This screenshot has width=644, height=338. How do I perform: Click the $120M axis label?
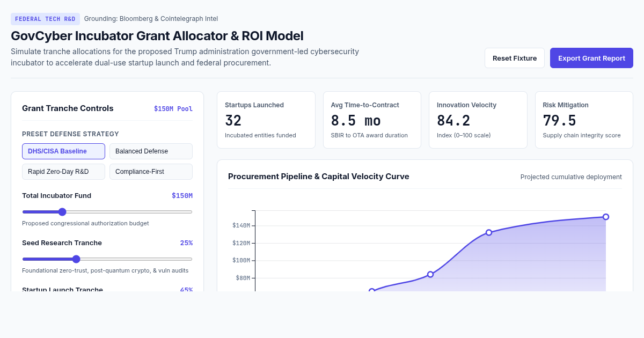241,243
